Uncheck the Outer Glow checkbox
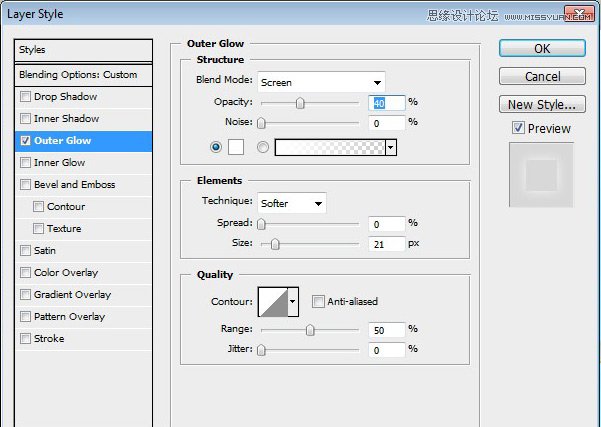 [25, 141]
